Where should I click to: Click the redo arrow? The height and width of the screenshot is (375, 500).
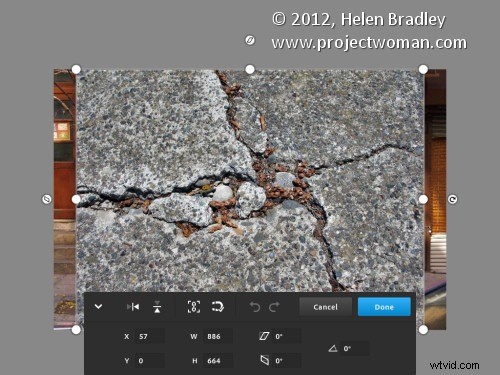point(274,307)
